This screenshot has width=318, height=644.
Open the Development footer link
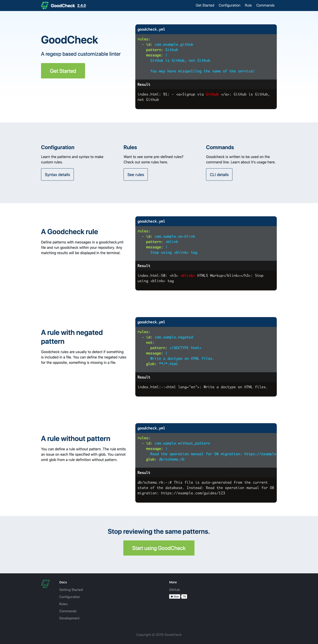pyautogui.click(x=69, y=618)
